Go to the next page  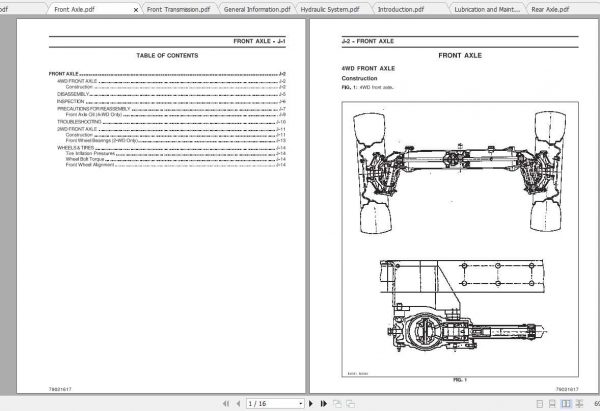311,403
